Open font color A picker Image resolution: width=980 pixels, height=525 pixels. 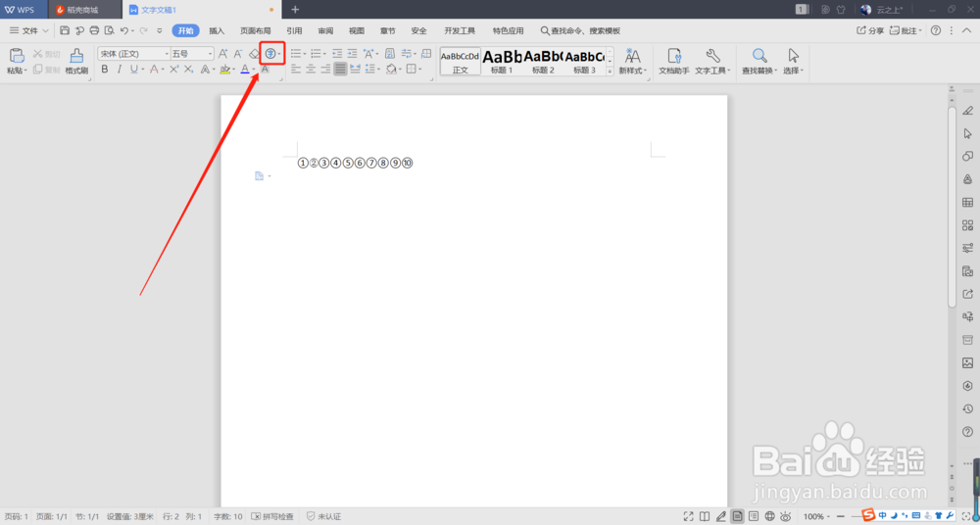[x=245, y=69]
